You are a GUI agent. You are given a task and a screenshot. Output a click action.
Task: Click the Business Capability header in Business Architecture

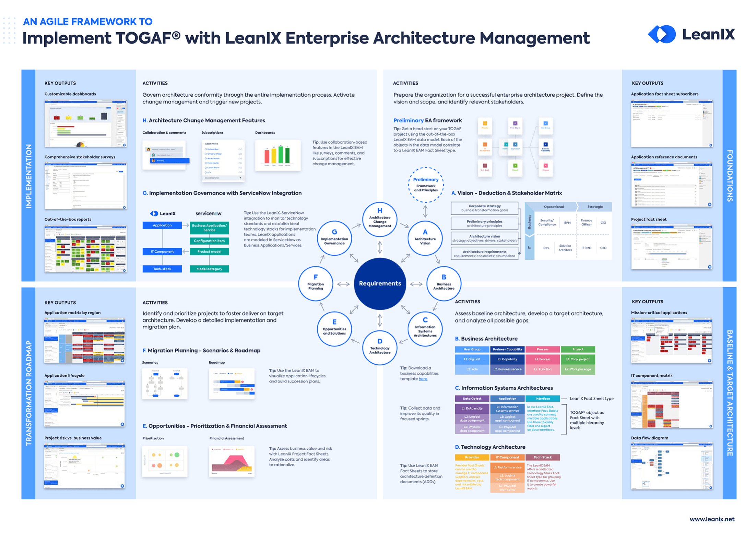pos(507,349)
